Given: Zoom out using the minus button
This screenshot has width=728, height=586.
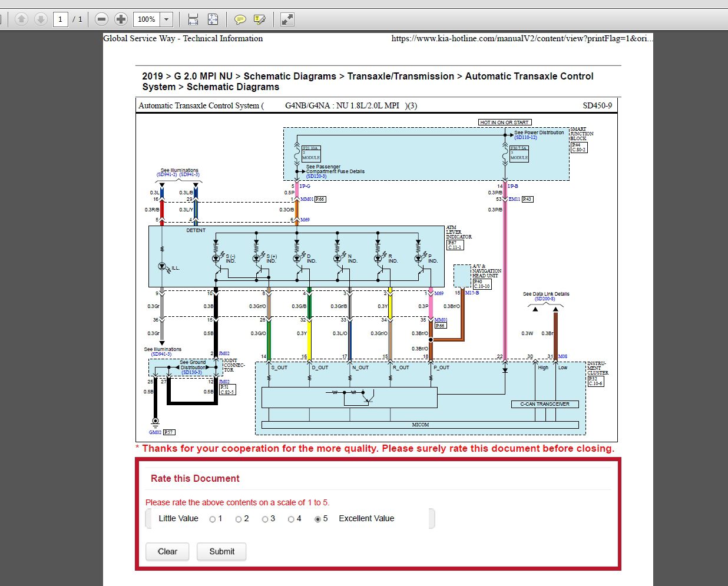Looking at the screenshot, I should pos(101,19).
